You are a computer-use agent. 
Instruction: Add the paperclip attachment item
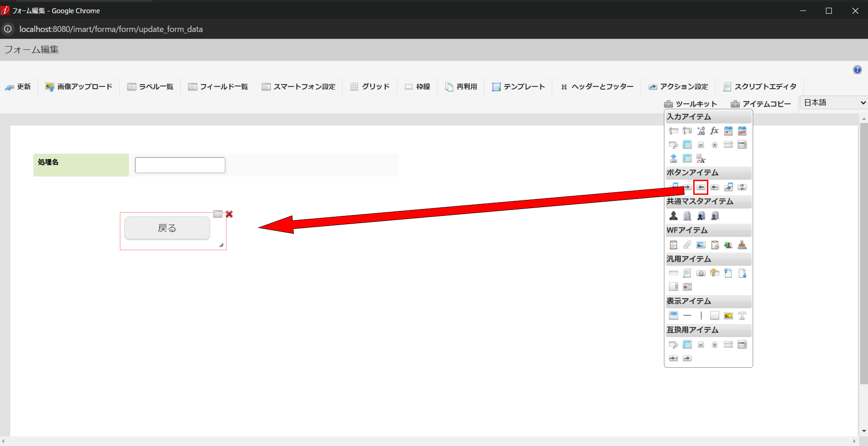click(x=687, y=245)
